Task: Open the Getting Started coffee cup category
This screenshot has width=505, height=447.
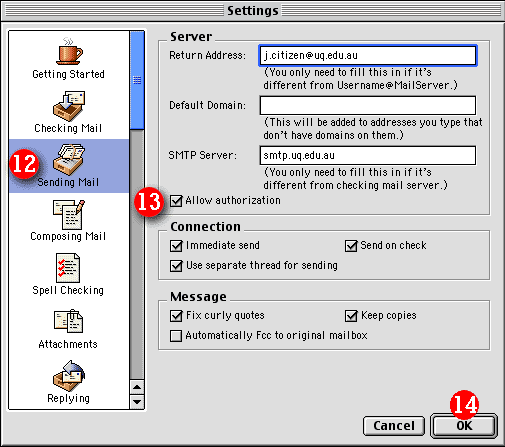Action: pyautogui.click(x=69, y=51)
